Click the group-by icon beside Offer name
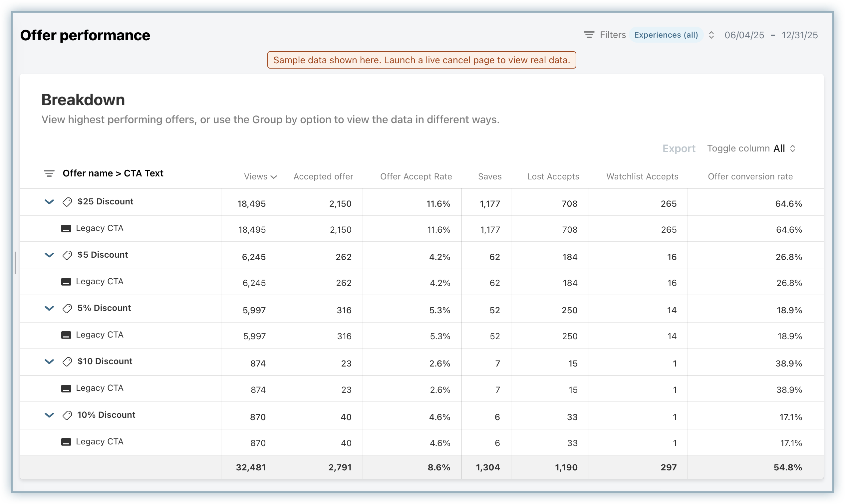 click(x=49, y=173)
